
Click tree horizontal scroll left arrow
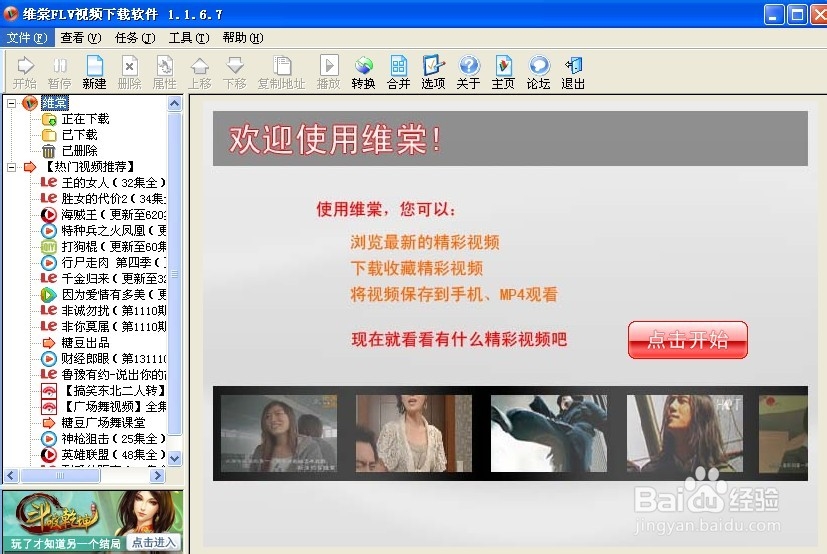click(11, 475)
